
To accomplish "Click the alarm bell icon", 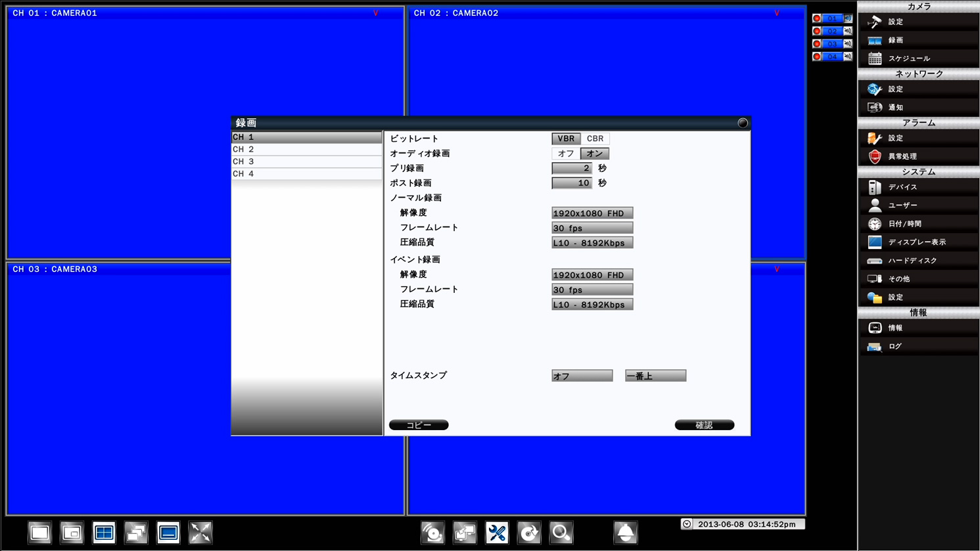I will pyautogui.click(x=625, y=533).
